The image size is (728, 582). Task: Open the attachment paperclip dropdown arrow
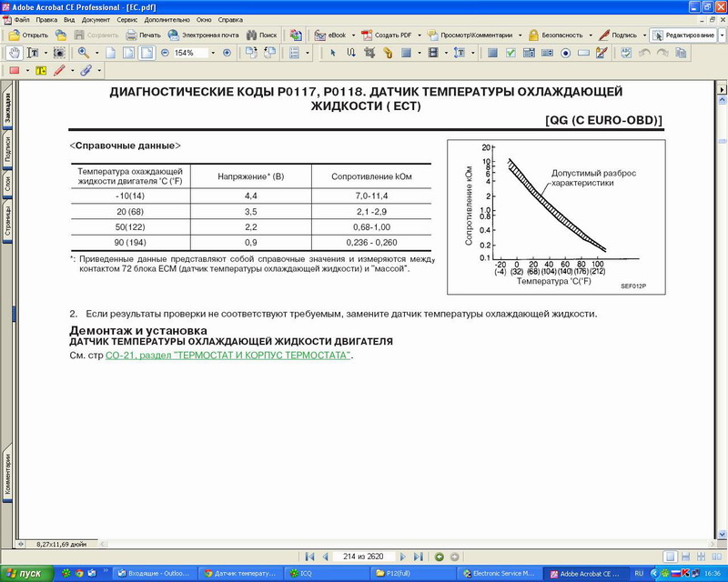[x=99, y=71]
